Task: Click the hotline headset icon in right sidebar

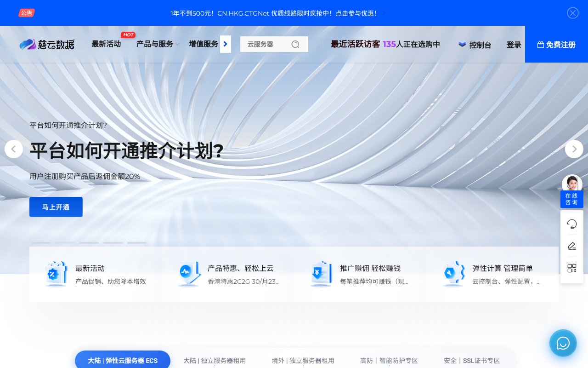Action: point(572,224)
